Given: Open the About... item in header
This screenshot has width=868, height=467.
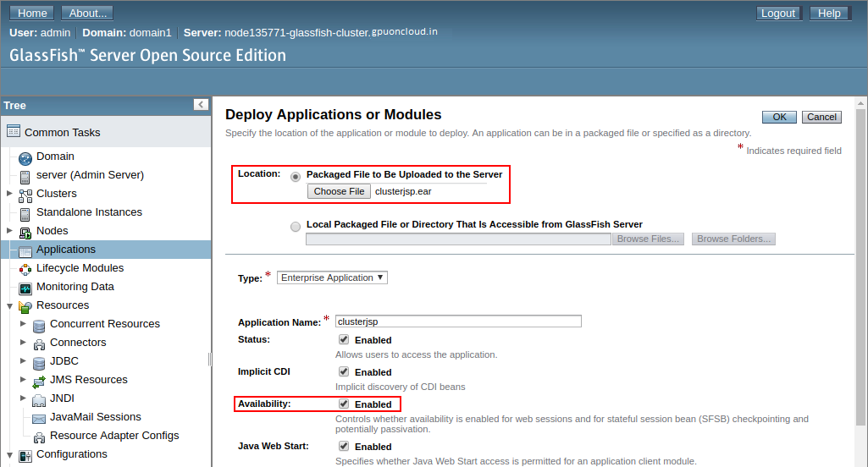Looking at the screenshot, I should point(87,14).
